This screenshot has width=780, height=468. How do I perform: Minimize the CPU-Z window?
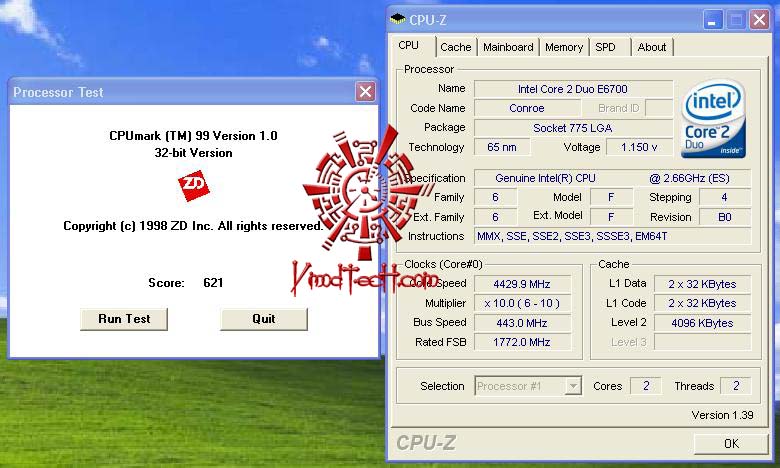pos(712,20)
